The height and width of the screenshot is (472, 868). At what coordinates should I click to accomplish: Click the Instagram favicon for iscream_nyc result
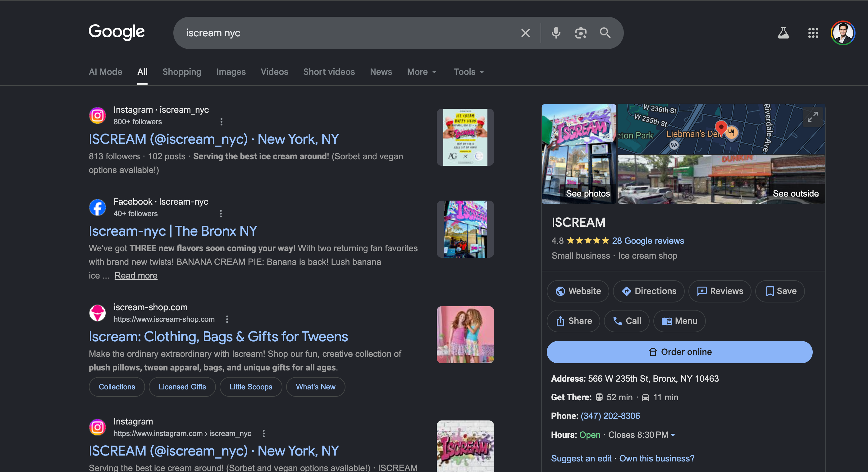[97, 115]
